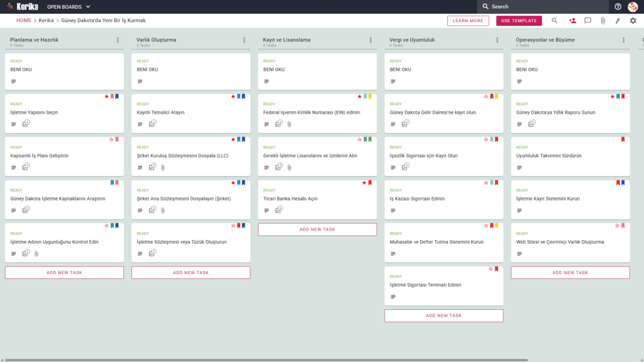Viewport: 644px width, 362px height.
Task: Open board settings gear icon
Action: [x=633, y=21]
